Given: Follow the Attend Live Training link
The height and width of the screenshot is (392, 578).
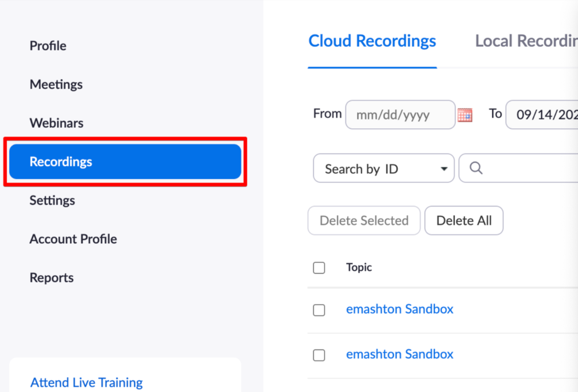Looking at the screenshot, I should pyautogui.click(x=87, y=383).
